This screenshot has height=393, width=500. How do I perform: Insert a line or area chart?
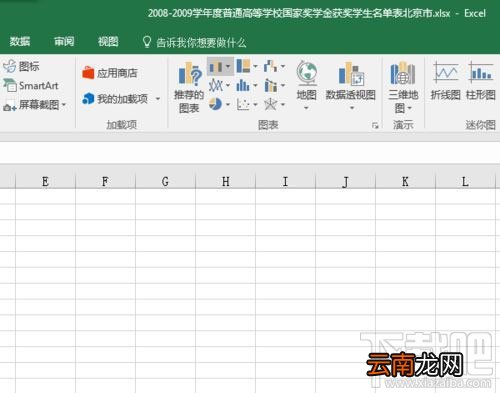click(215, 86)
